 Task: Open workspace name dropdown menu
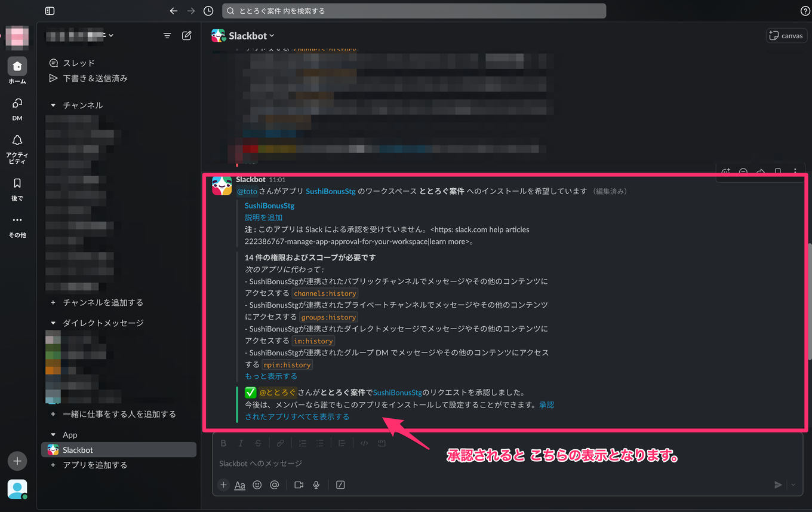pyautogui.click(x=80, y=36)
